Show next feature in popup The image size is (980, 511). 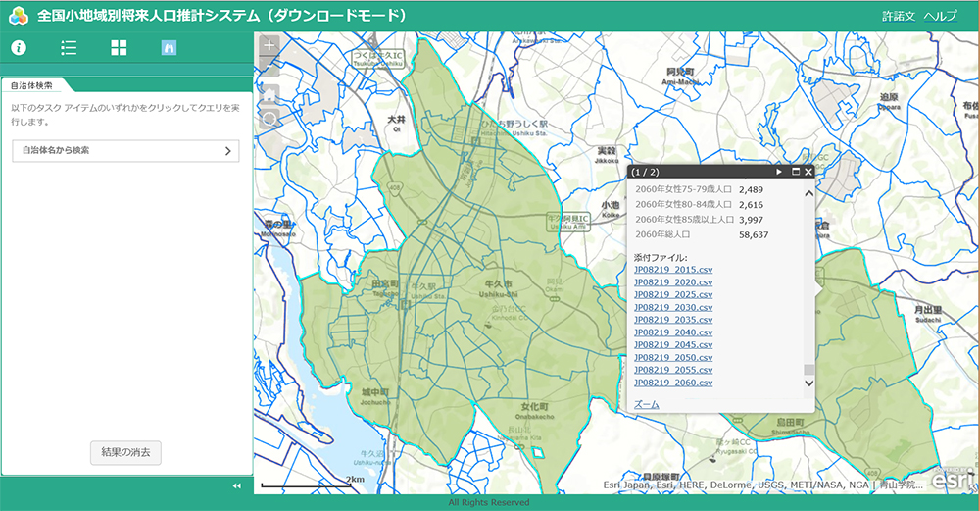[x=779, y=172]
